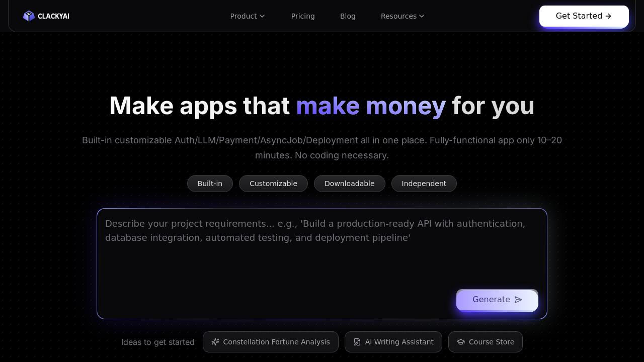Select the Built-in feature tag

210,184
